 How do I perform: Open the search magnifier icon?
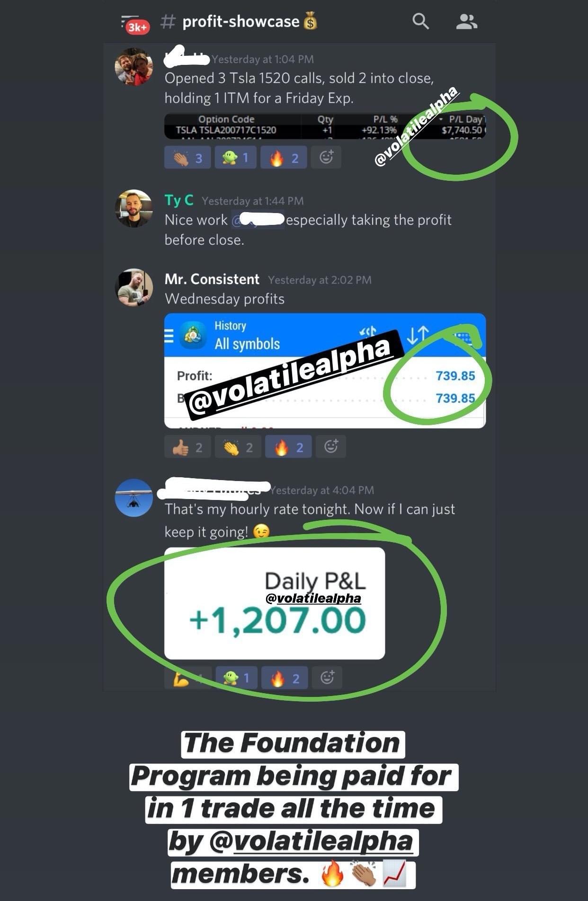pyautogui.click(x=420, y=21)
